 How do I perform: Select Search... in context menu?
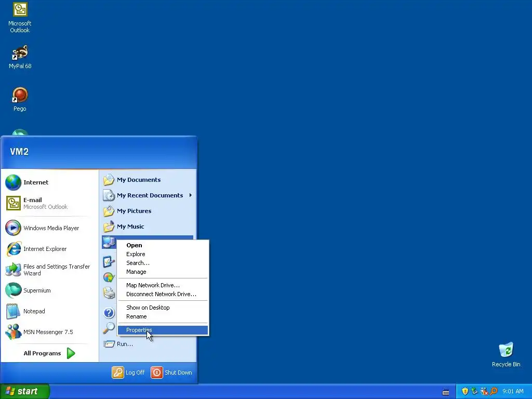[163, 263]
